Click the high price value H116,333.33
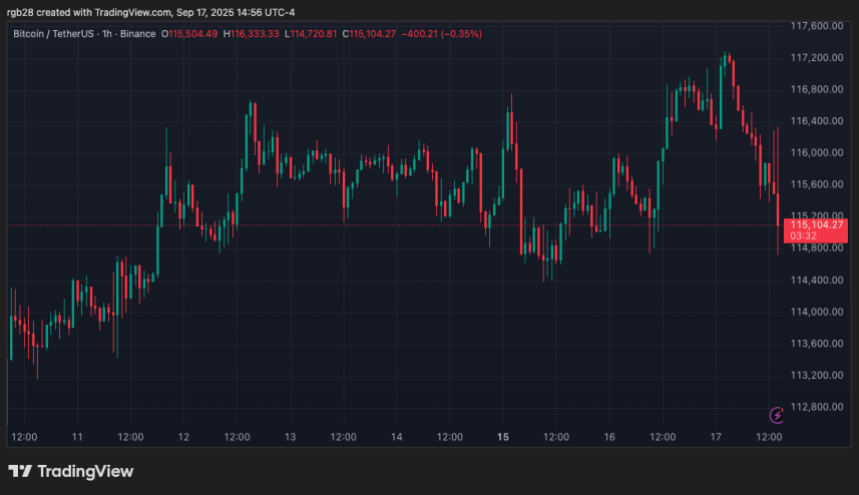The width and height of the screenshot is (859, 495). pos(252,34)
